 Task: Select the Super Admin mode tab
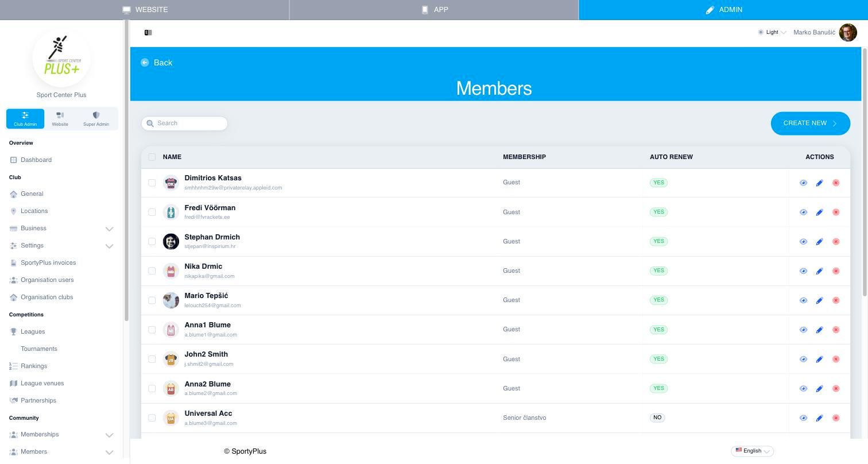coord(96,119)
